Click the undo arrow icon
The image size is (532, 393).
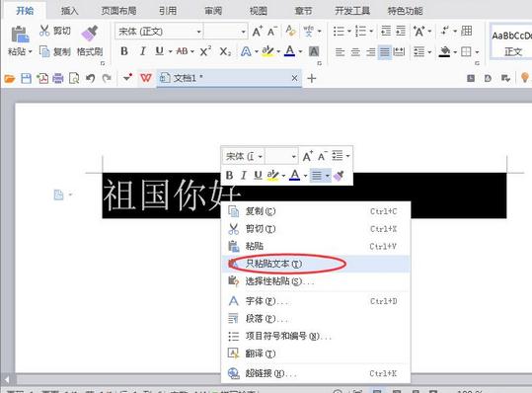90,78
